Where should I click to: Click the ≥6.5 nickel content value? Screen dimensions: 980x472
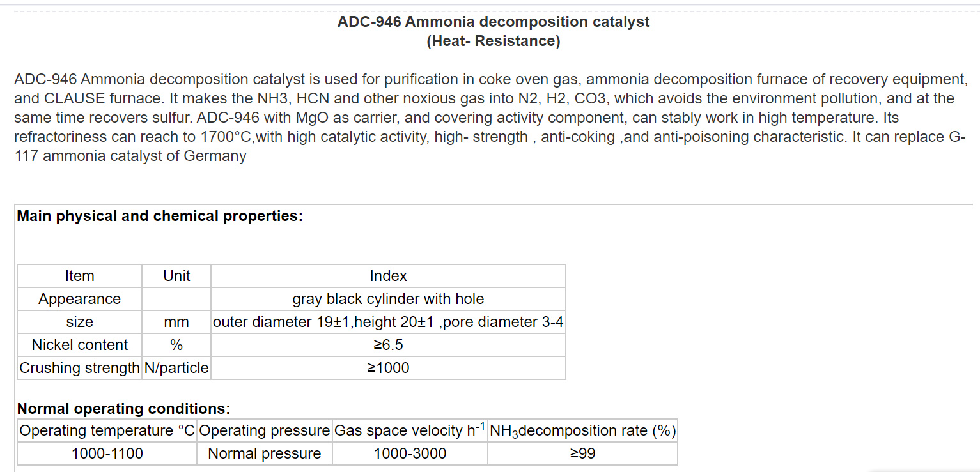tap(388, 345)
